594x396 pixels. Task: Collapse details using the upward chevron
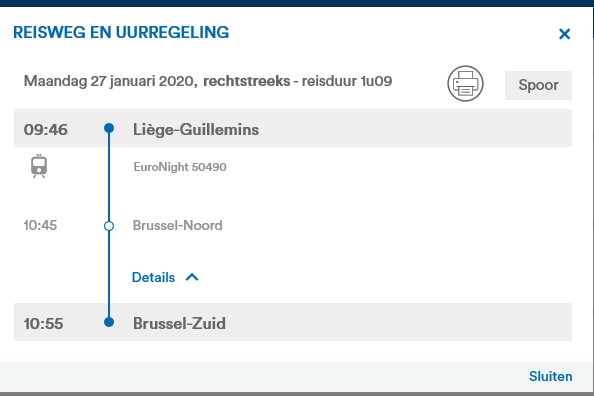(x=192, y=277)
